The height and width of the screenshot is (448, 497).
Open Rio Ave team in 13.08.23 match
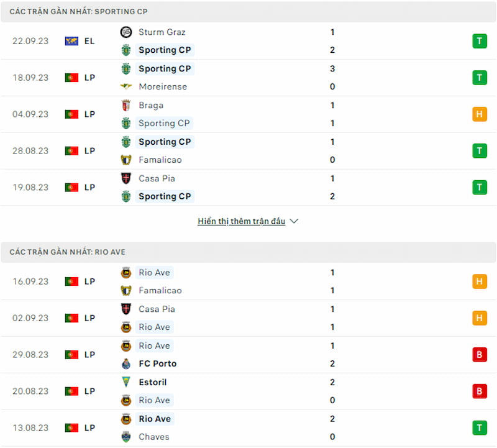click(155, 419)
